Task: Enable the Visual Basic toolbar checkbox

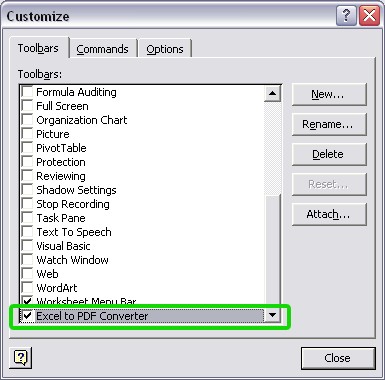Action: tap(27, 245)
